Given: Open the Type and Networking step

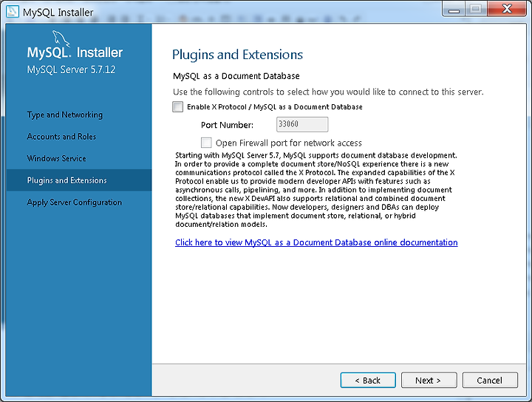Looking at the screenshot, I should click(64, 115).
